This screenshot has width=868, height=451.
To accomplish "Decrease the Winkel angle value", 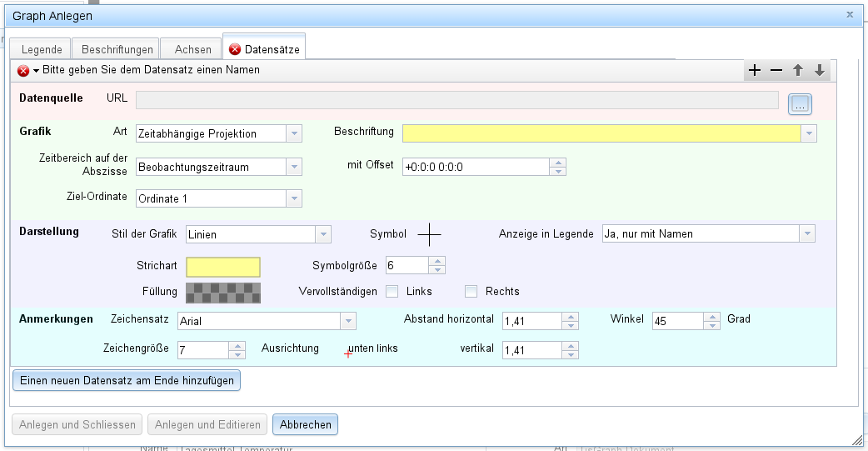I will coord(712,325).
